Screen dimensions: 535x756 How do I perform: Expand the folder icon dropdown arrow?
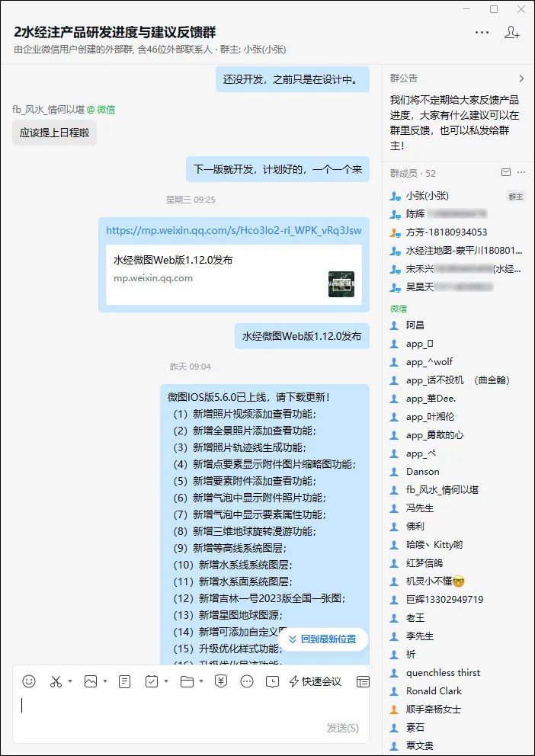201,681
